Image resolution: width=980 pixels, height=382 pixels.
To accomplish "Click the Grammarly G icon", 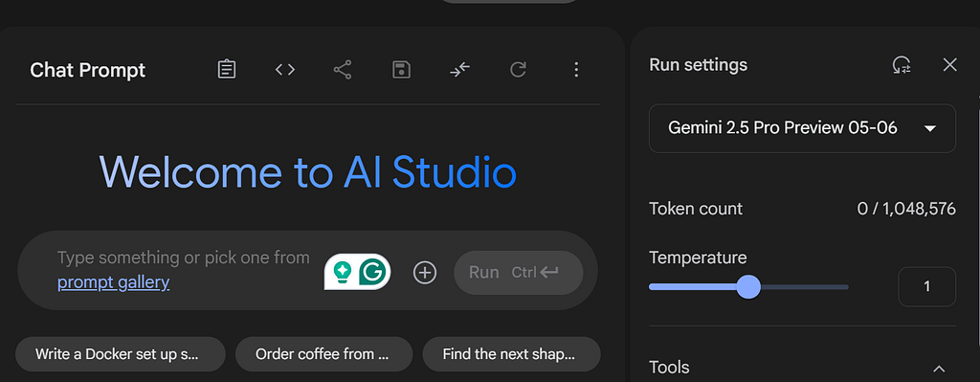I will (x=372, y=272).
